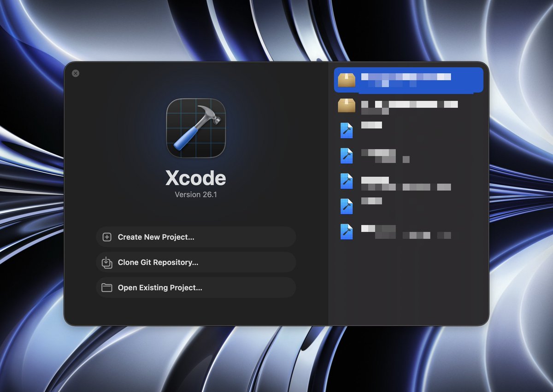553x392 pixels.
Task: Click the Xcode hammer app icon
Action: tap(196, 128)
